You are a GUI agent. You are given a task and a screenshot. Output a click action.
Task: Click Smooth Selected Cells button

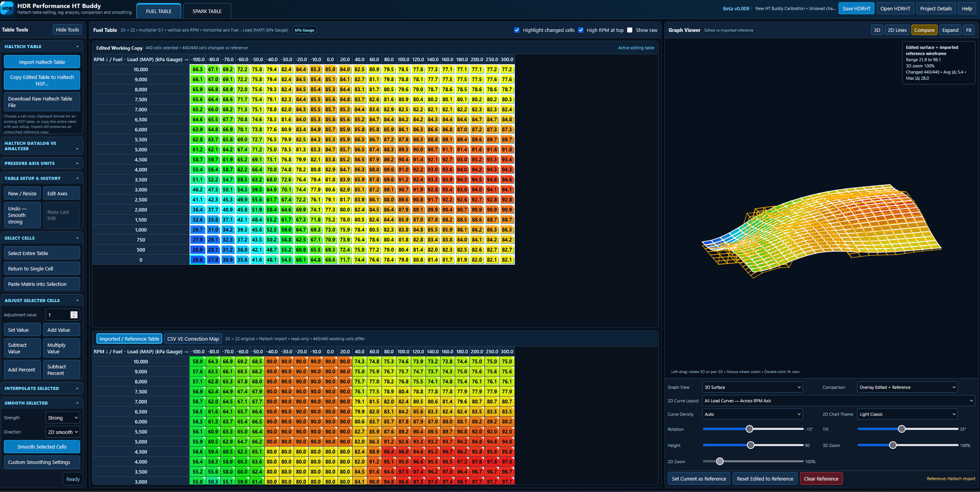[42, 447]
